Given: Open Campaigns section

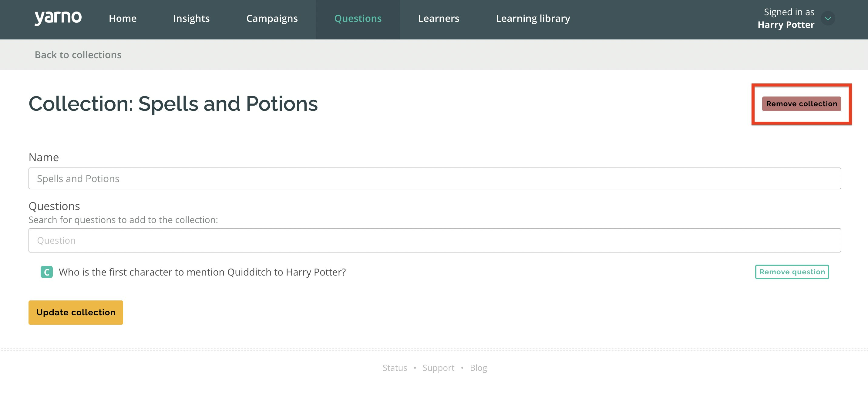Looking at the screenshot, I should (272, 18).
